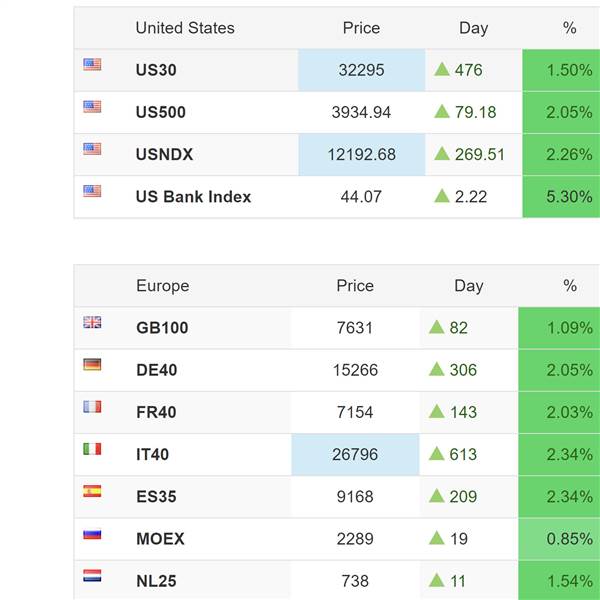600x600 pixels.
Task: Open the USNDX index link
Action: (165, 155)
